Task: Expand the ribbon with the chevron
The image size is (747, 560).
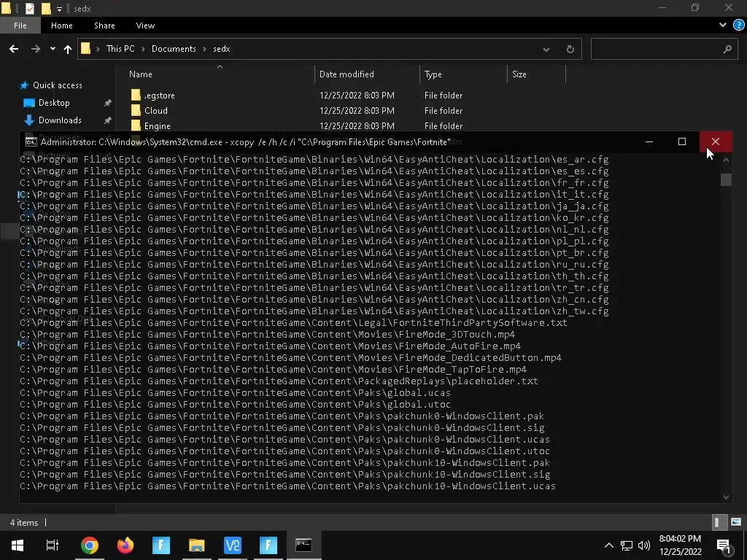Action: (x=723, y=26)
